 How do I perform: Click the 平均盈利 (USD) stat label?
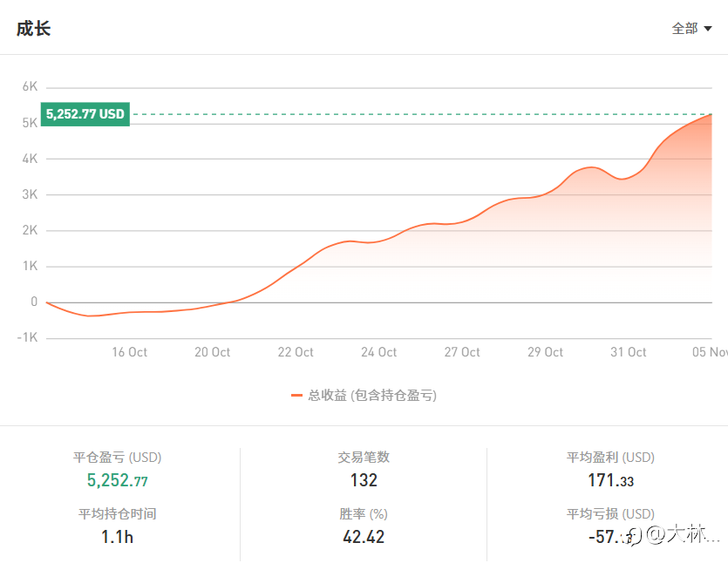[x=610, y=458]
